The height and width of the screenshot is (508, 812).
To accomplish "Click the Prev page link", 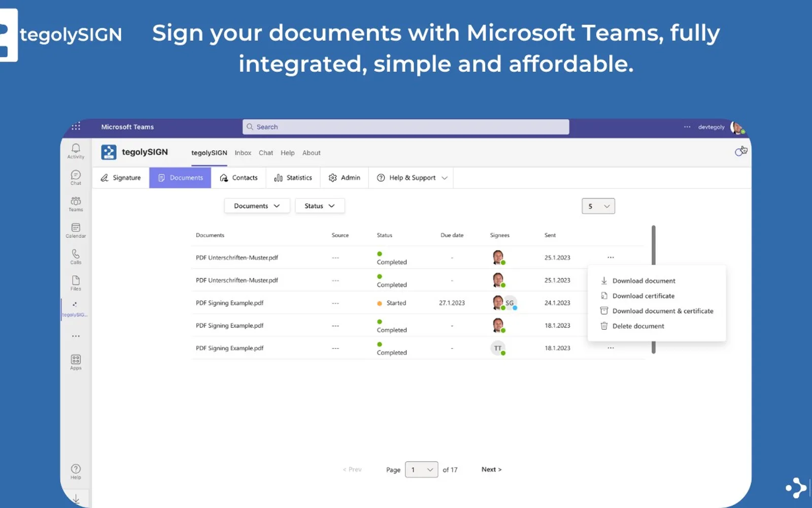I will coord(352,469).
